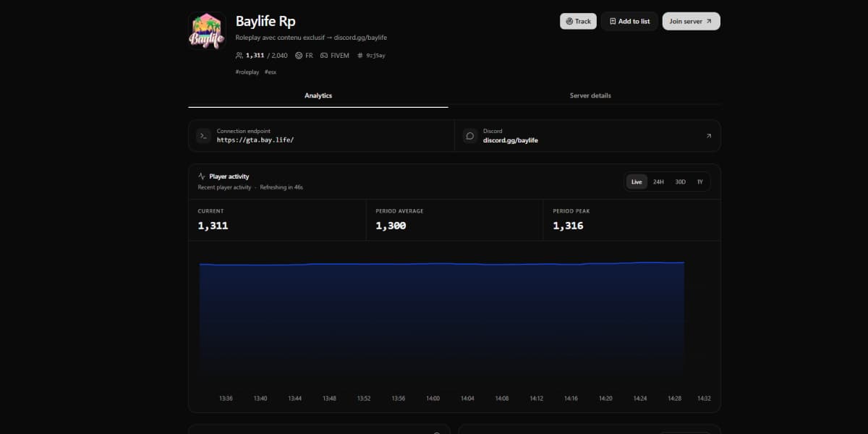Click the external arrow icon in Join server

709,21
